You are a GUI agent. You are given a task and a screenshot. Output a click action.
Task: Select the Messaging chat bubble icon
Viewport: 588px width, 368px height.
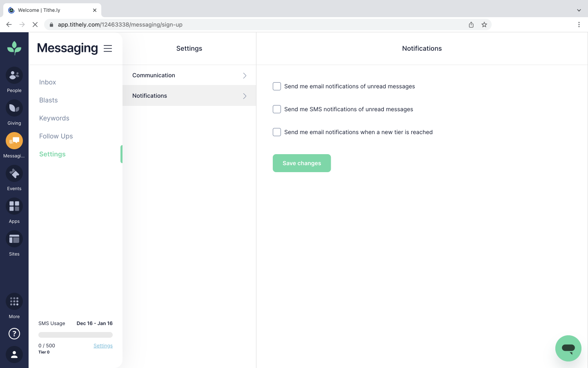coord(14,141)
